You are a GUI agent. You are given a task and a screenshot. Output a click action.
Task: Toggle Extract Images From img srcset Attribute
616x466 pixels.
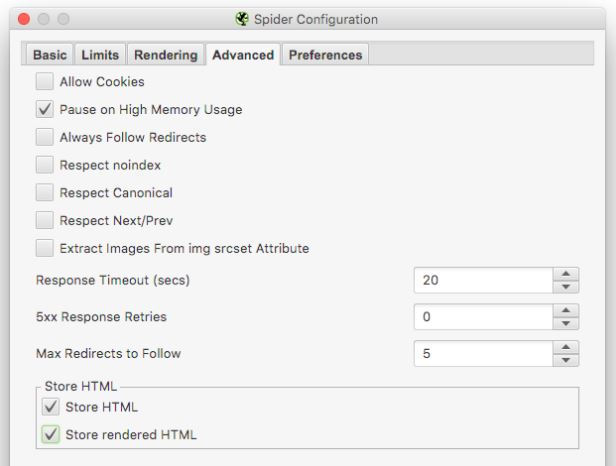(44, 248)
